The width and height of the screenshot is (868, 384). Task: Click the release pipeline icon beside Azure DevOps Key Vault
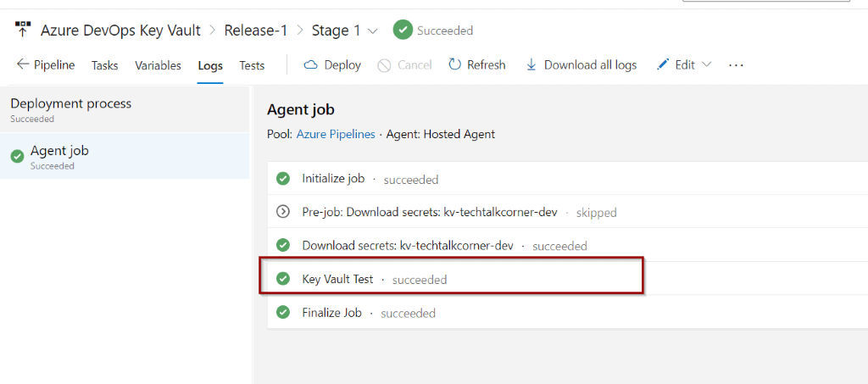pos(23,30)
